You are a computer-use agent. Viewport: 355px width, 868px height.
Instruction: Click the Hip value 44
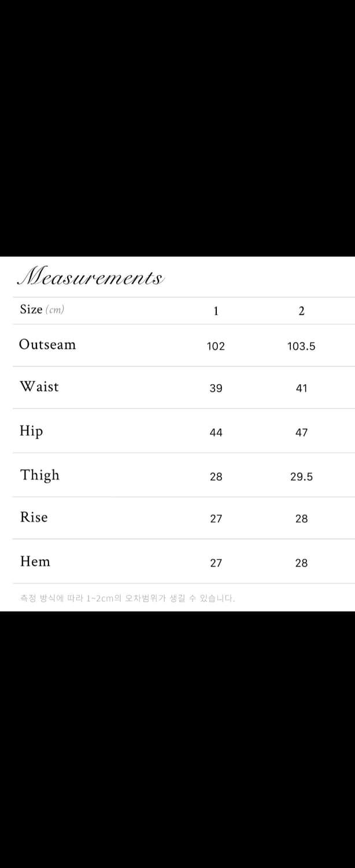(x=216, y=432)
